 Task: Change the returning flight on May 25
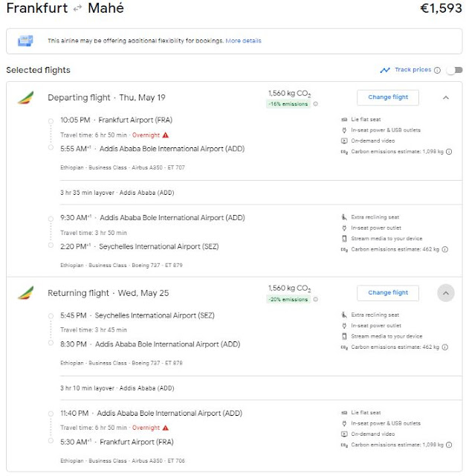tap(387, 292)
